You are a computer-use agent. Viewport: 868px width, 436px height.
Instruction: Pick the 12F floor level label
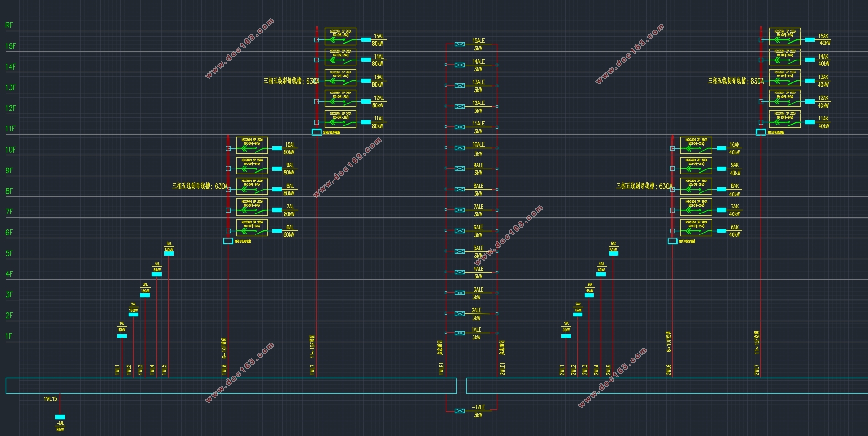pos(11,108)
